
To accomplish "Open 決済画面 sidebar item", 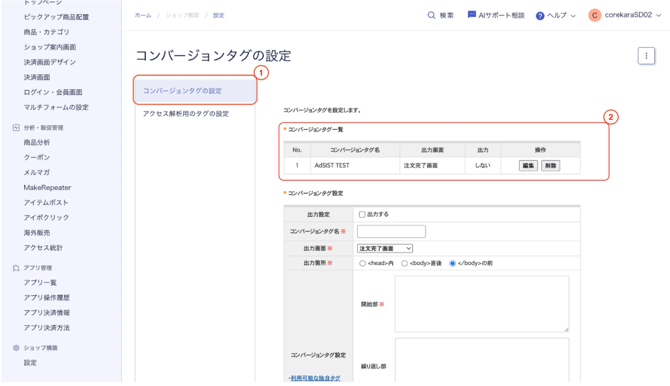I will pyautogui.click(x=37, y=77).
